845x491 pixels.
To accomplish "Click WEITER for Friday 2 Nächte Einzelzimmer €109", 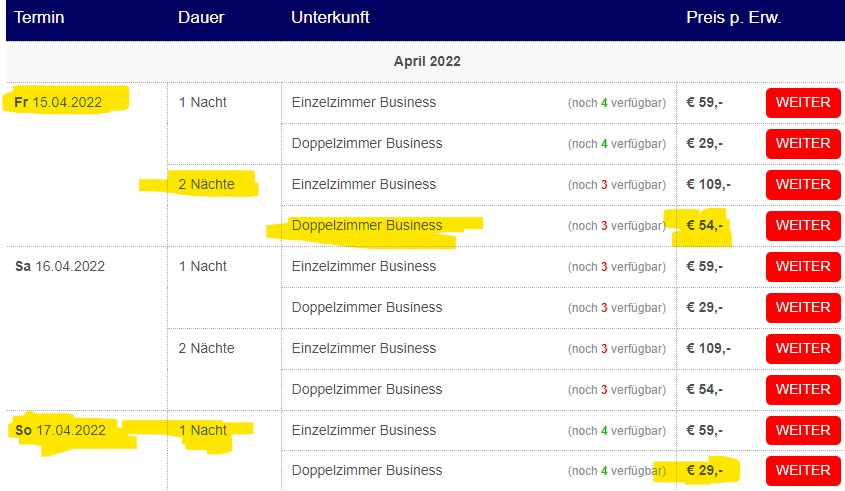I will coord(803,184).
